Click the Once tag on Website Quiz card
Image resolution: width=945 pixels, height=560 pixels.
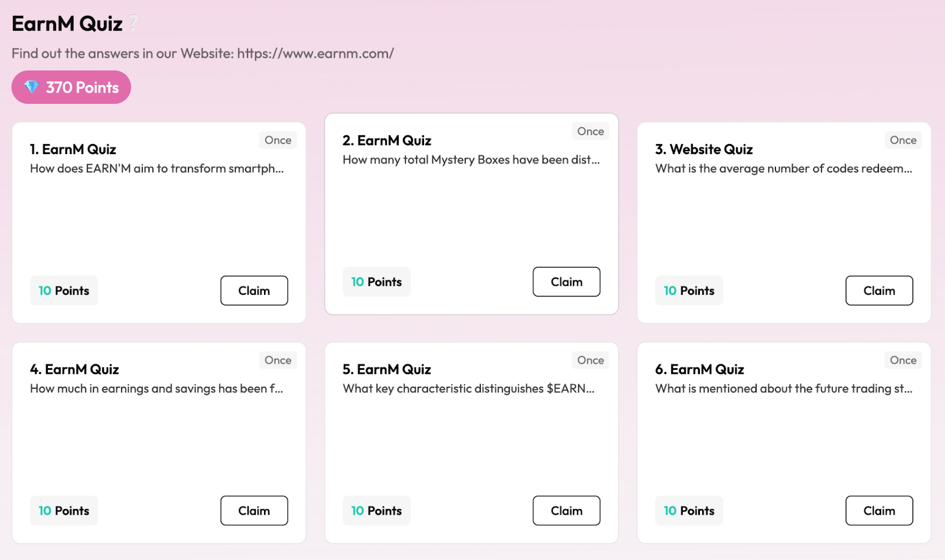(903, 140)
